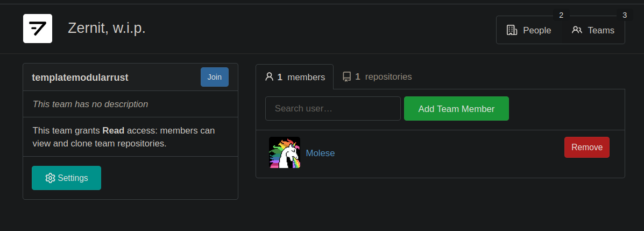Open Molese's unicorn avatar image
The image size is (644, 231).
(284, 152)
